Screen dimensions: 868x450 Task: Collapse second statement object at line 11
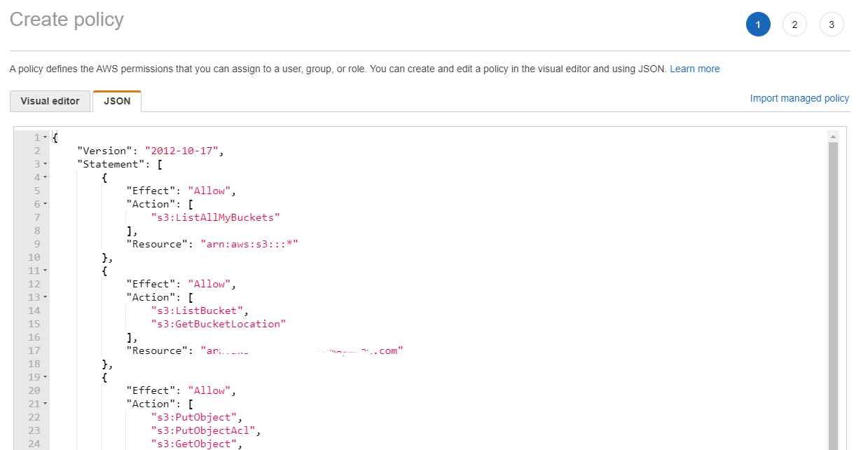[x=46, y=271]
